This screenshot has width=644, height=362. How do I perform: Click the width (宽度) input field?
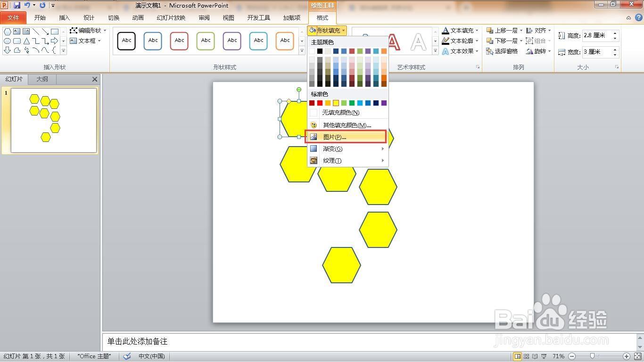pos(601,52)
